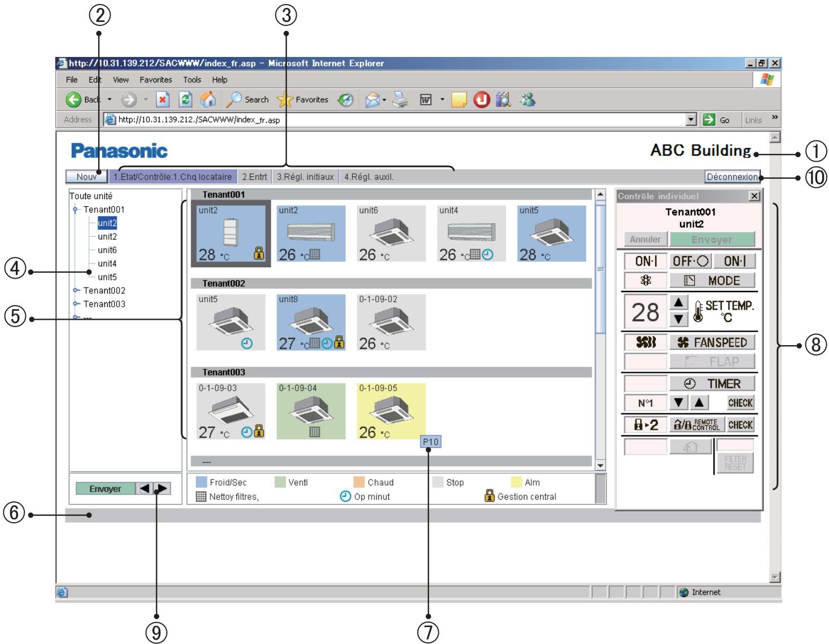The height and width of the screenshot is (644, 829).
Task: Click the Stop loading red X icon
Action: [163, 100]
